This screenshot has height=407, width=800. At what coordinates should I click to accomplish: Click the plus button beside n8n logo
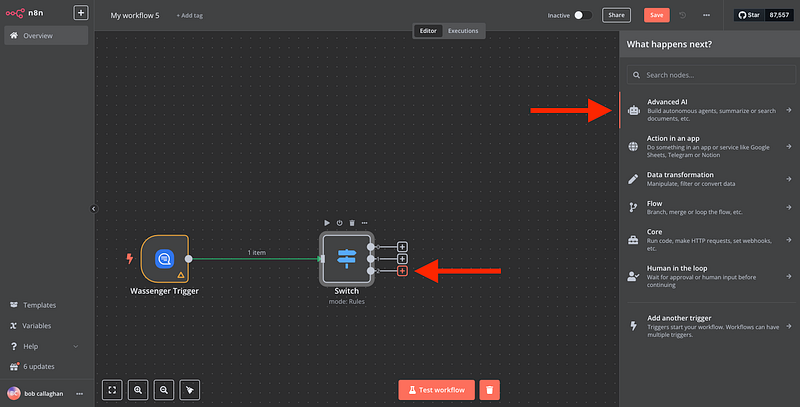coord(81,14)
